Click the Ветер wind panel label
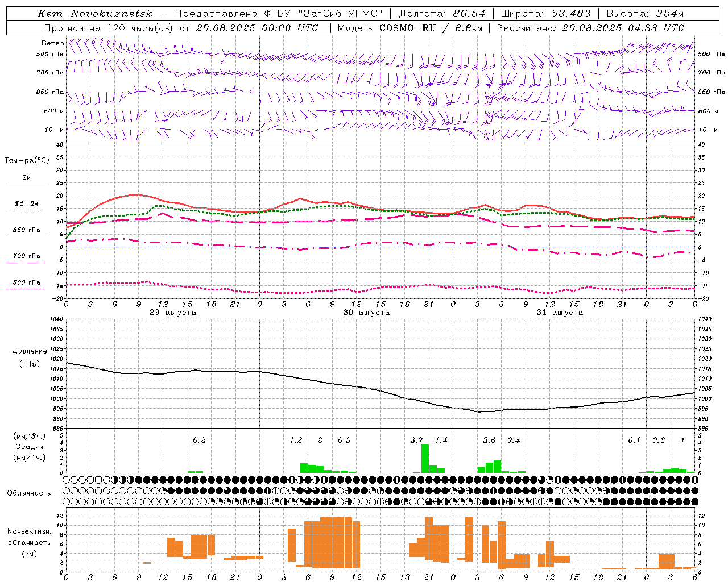Image resolution: width=728 pixels, height=582 pixels. click(52, 43)
